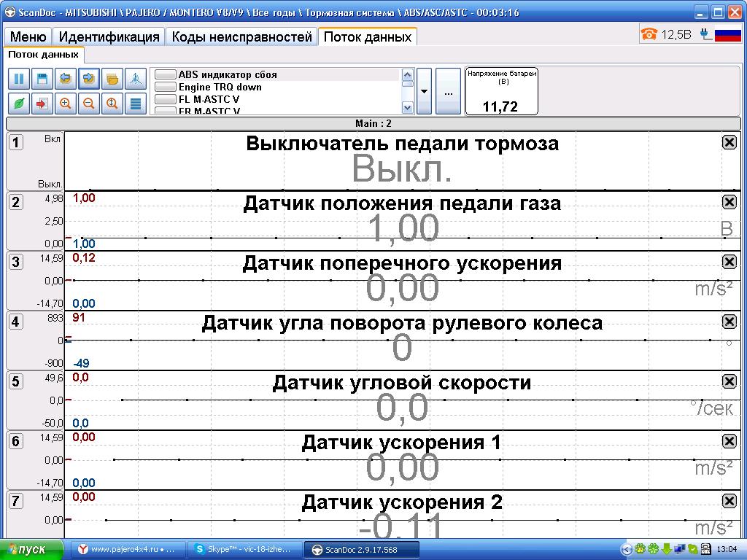Click the floppy disk save icon

[43, 79]
